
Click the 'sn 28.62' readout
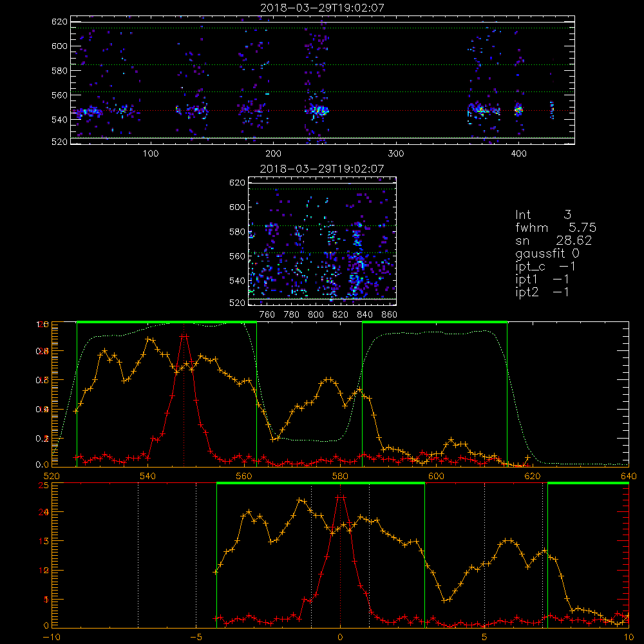click(x=554, y=240)
